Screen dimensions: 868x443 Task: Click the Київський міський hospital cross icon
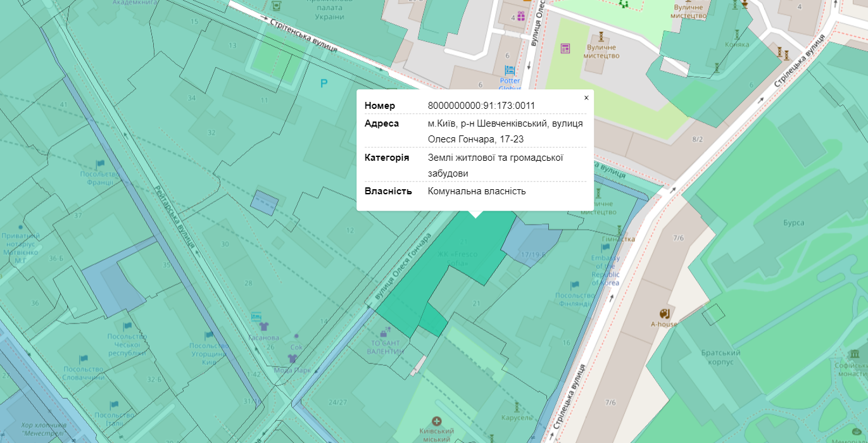(x=436, y=421)
